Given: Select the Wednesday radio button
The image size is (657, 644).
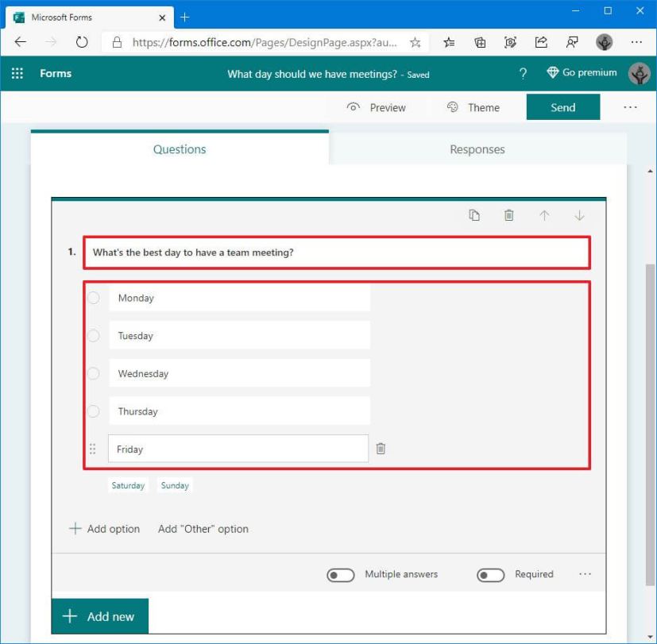Looking at the screenshot, I should pyautogui.click(x=94, y=373).
